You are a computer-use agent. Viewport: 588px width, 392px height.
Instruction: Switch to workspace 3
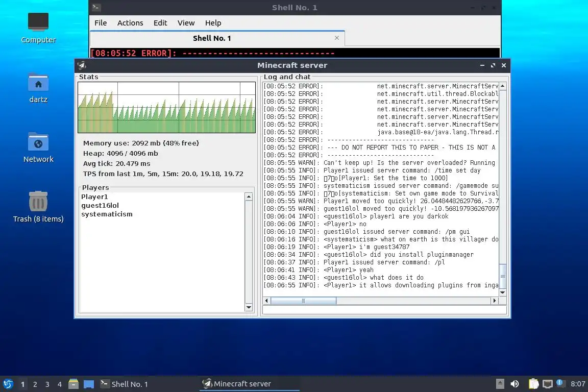pos(47,384)
